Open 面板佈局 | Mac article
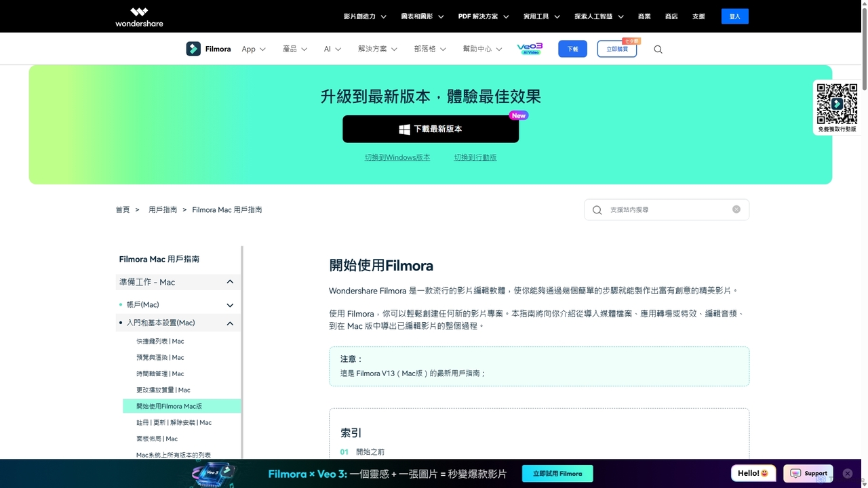Viewport: 868px width, 488px height. pyautogui.click(x=157, y=439)
